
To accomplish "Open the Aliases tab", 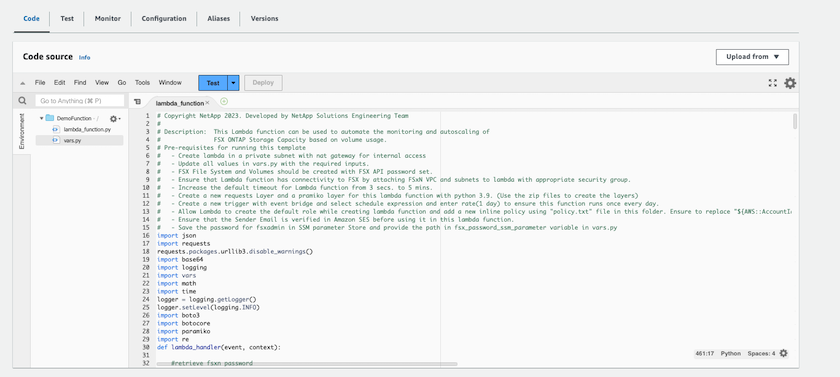I will (219, 18).
